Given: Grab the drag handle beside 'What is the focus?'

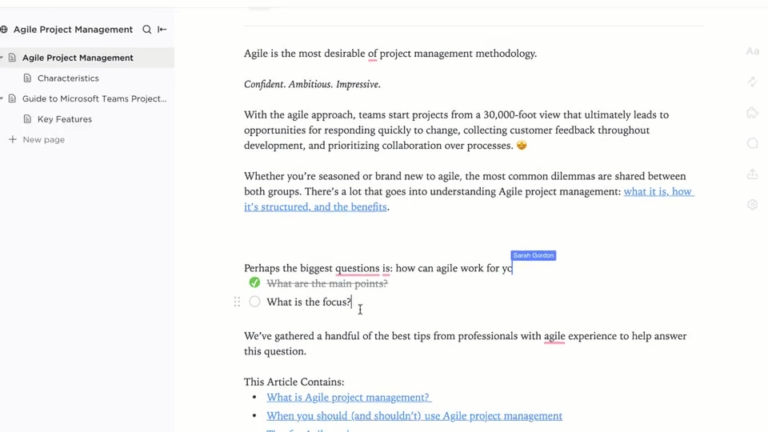Looking at the screenshot, I should coord(237,302).
